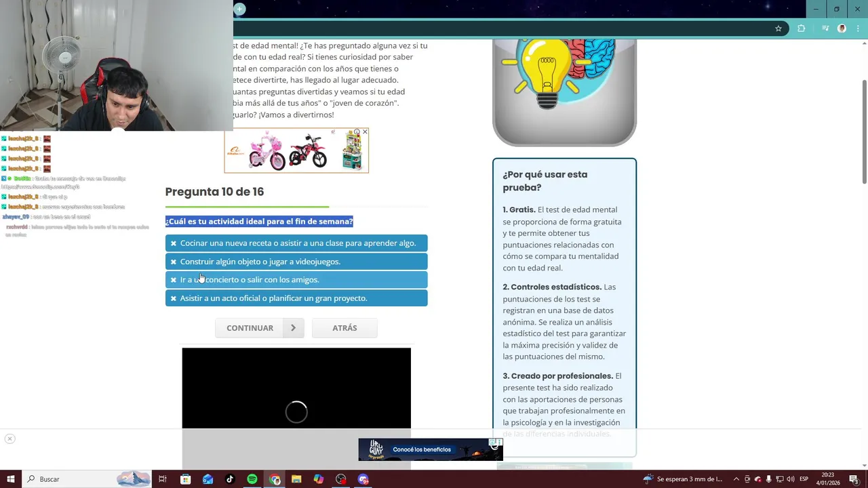Click the '3. Creado por profesionales.' heading
Image resolution: width=868 pixels, height=488 pixels.
pyautogui.click(x=557, y=375)
